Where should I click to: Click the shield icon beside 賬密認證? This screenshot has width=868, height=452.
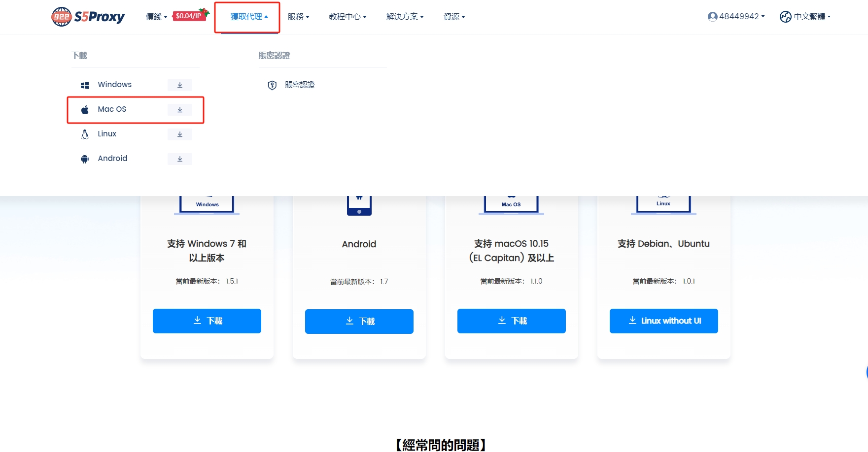(272, 85)
